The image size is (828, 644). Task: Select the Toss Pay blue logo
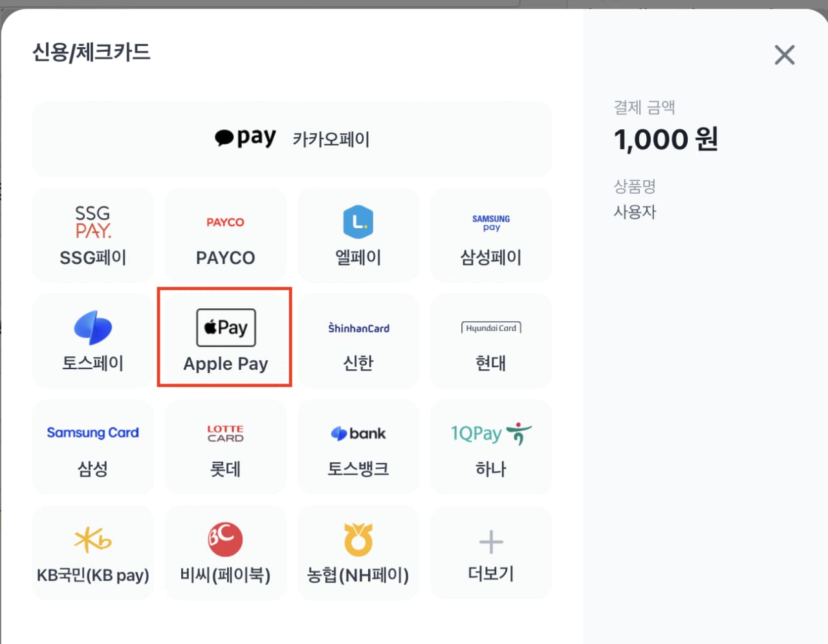pyautogui.click(x=93, y=328)
